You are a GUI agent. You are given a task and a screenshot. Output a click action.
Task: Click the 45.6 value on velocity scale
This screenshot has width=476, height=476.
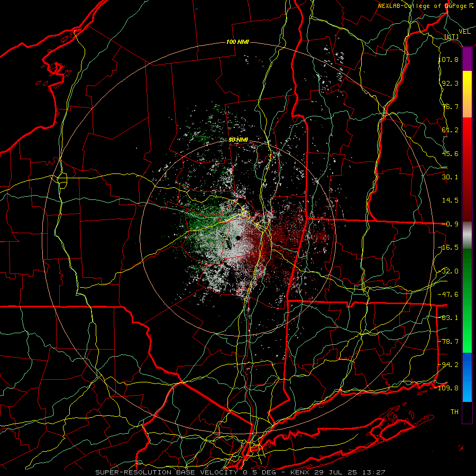450,153
